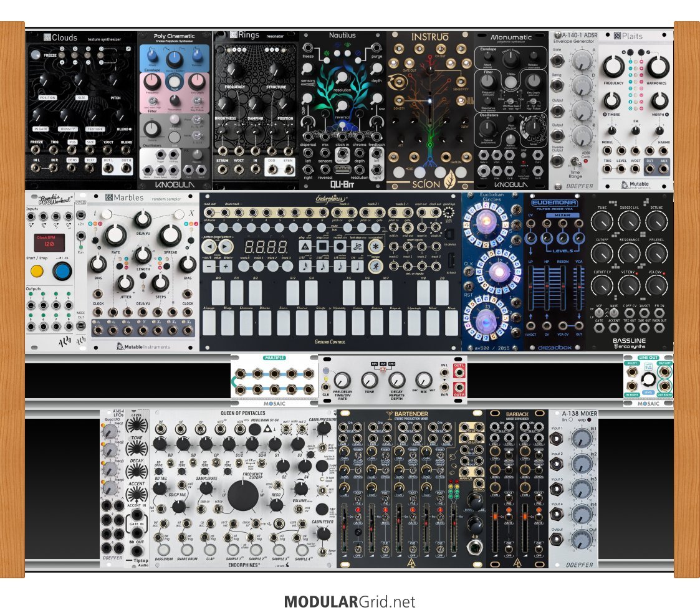Click the SNARE DRUM trigger button

pyautogui.click(x=186, y=550)
